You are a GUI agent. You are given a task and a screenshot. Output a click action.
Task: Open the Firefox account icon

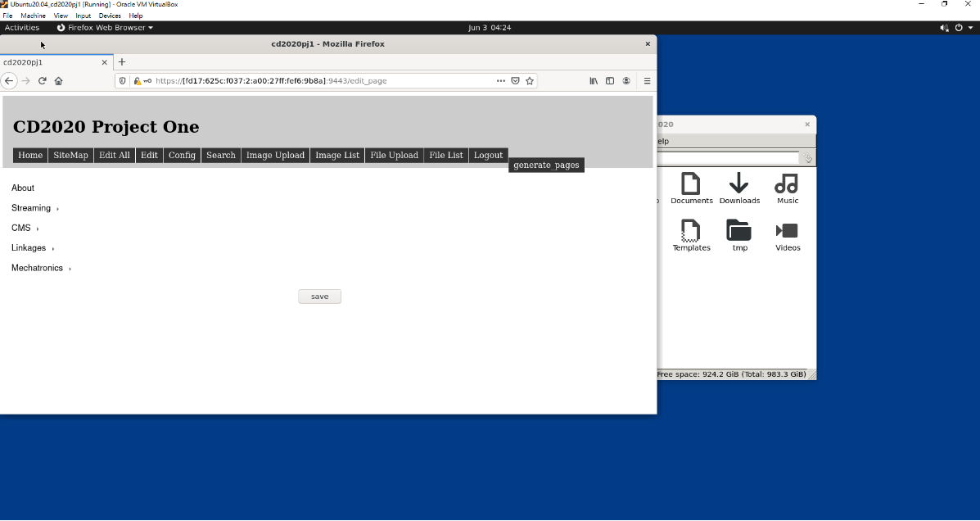pyautogui.click(x=626, y=81)
